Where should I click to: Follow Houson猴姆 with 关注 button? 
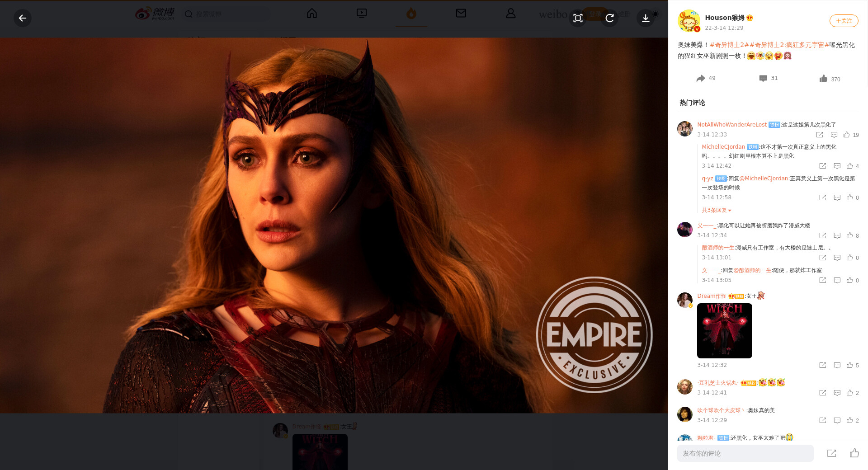844,21
